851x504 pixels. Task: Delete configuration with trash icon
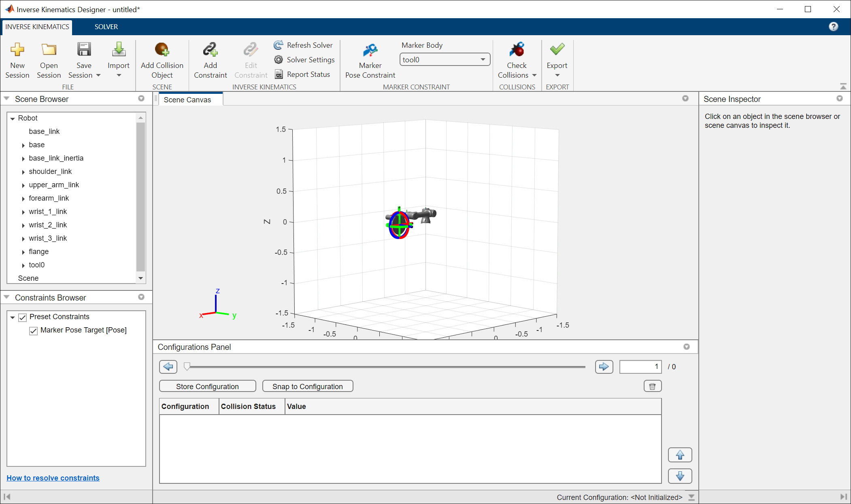(652, 386)
